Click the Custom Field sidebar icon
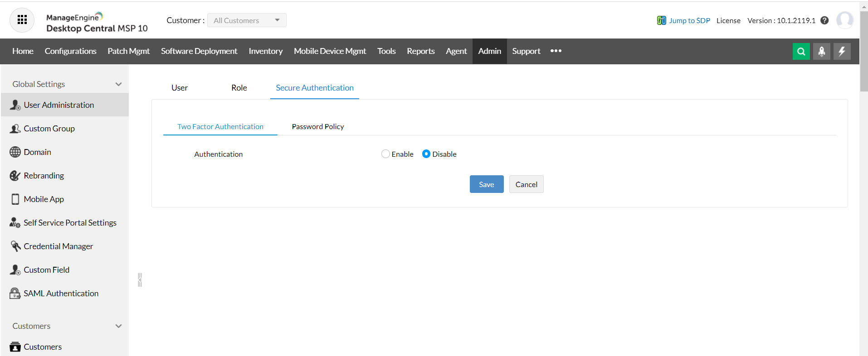The image size is (868, 356). pos(15,270)
